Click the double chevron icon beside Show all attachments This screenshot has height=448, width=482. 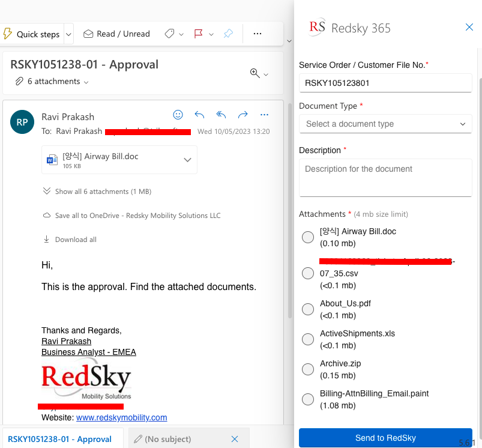[47, 191]
